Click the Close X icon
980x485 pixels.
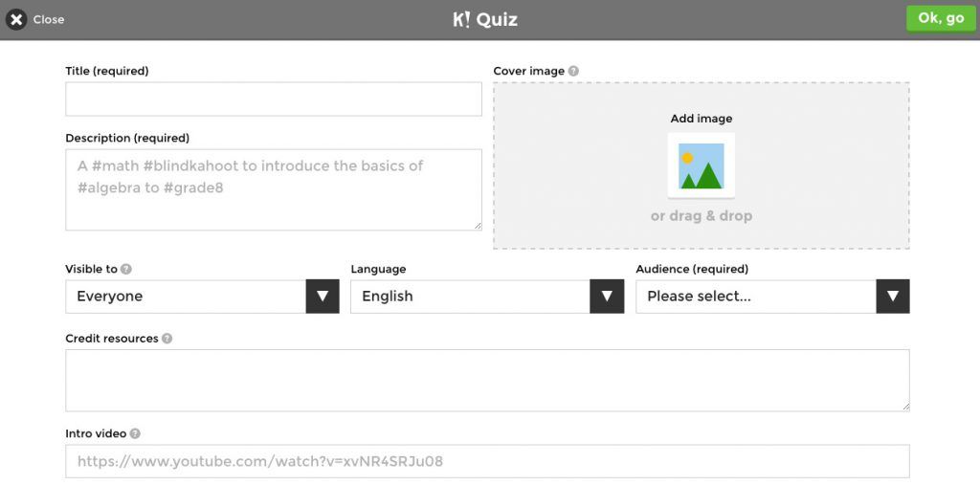tap(16, 19)
